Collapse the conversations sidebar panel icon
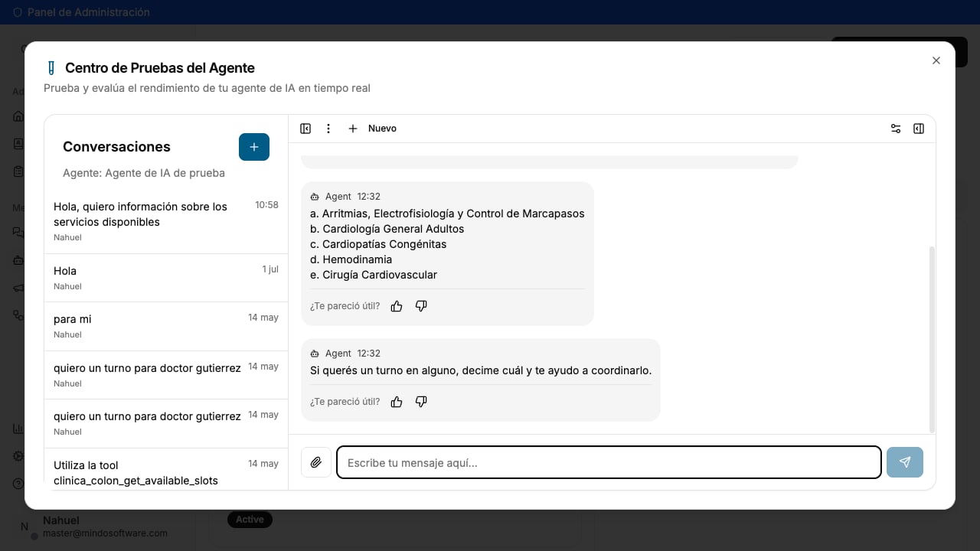The height and width of the screenshot is (551, 980). tap(305, 129)
